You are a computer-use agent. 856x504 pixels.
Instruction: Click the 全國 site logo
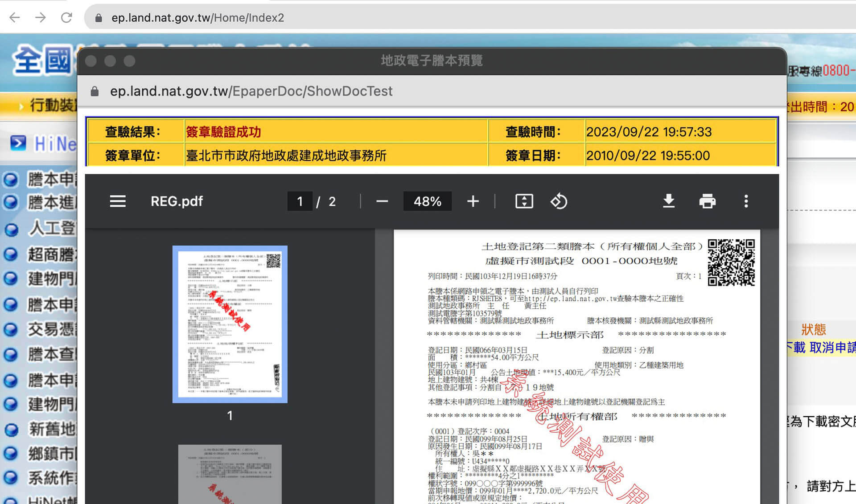(x=42, y=61)
